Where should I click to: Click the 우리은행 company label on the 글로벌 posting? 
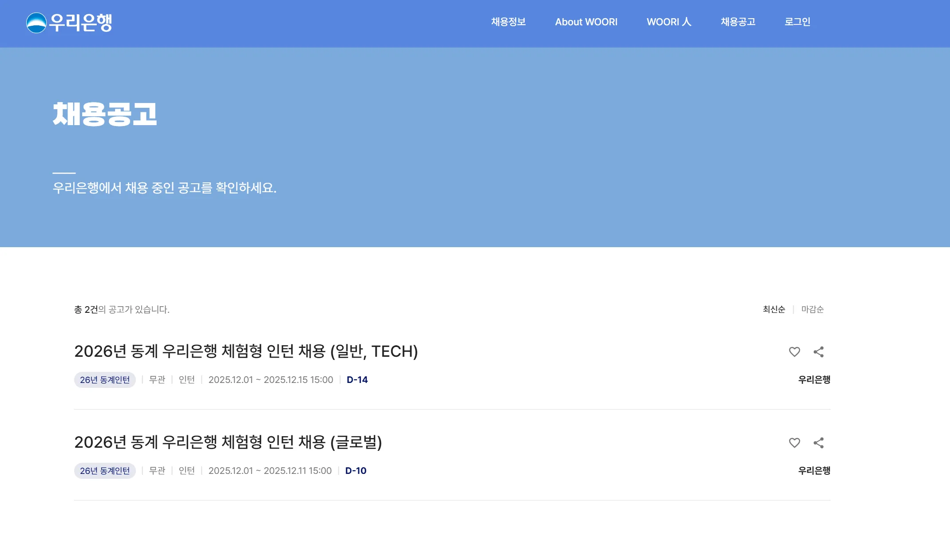pos(814,471)
